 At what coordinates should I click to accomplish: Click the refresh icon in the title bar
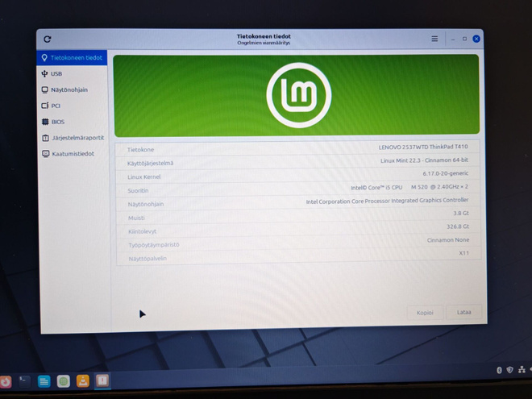pos(48,39)
